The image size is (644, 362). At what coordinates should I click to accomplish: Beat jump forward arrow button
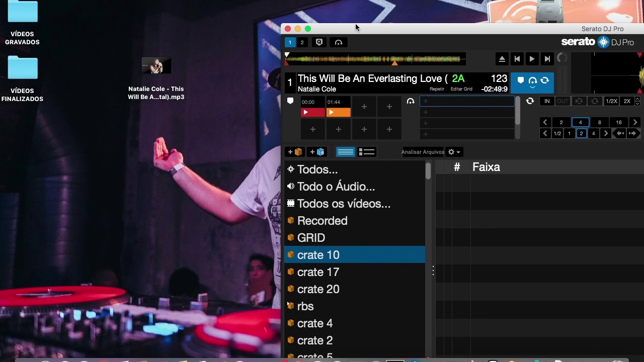point(633,133)
